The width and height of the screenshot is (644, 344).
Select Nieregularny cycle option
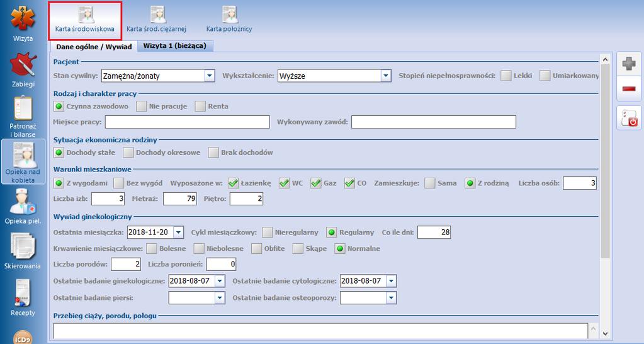click(x=268, y=232)
